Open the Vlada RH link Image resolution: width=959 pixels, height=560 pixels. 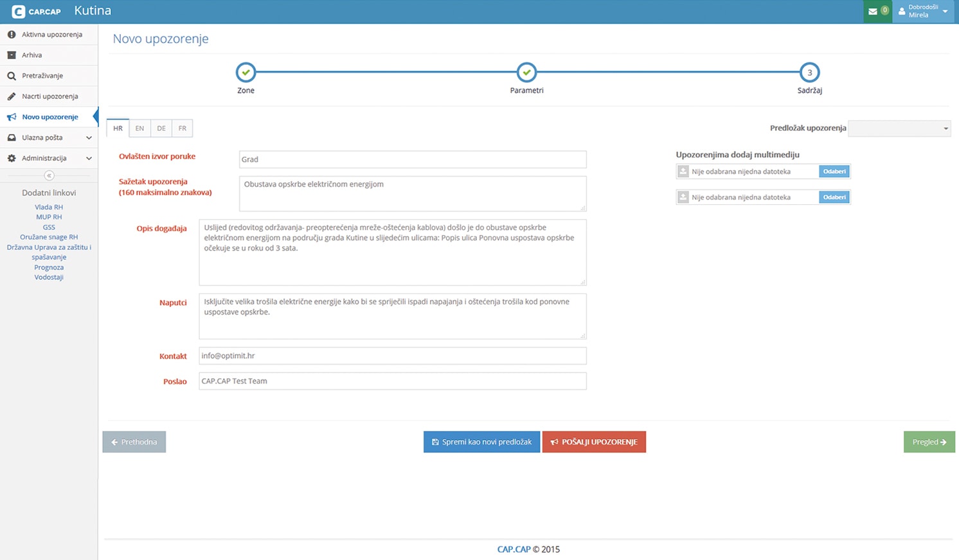coord(49,207)
